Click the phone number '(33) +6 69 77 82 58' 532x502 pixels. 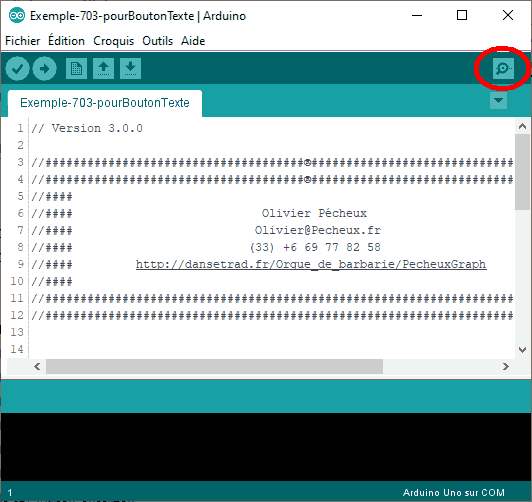coord(315,247)
